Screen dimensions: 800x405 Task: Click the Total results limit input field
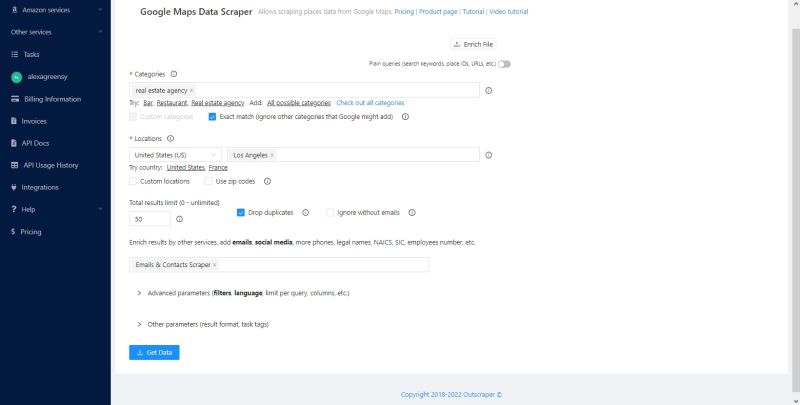150,219
